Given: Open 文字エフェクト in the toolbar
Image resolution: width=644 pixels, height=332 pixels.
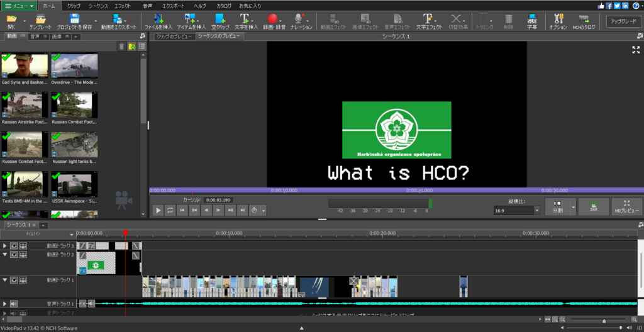Looking at the screenshot, I should [x=429, y=21].
